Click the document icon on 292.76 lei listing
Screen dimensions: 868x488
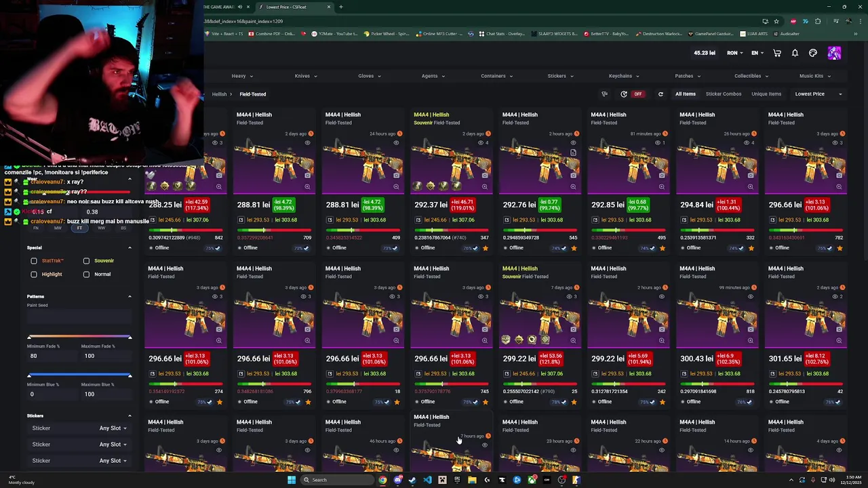click(573, 153)
